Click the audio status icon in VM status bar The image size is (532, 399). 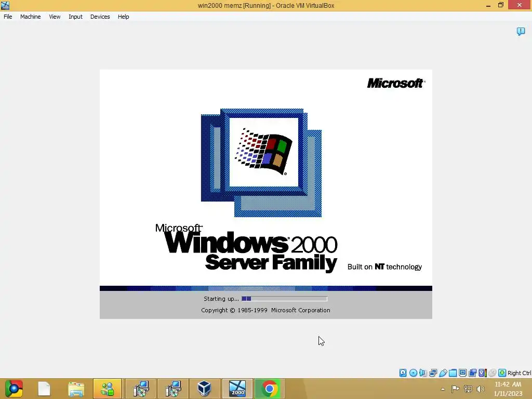(423, 373)
